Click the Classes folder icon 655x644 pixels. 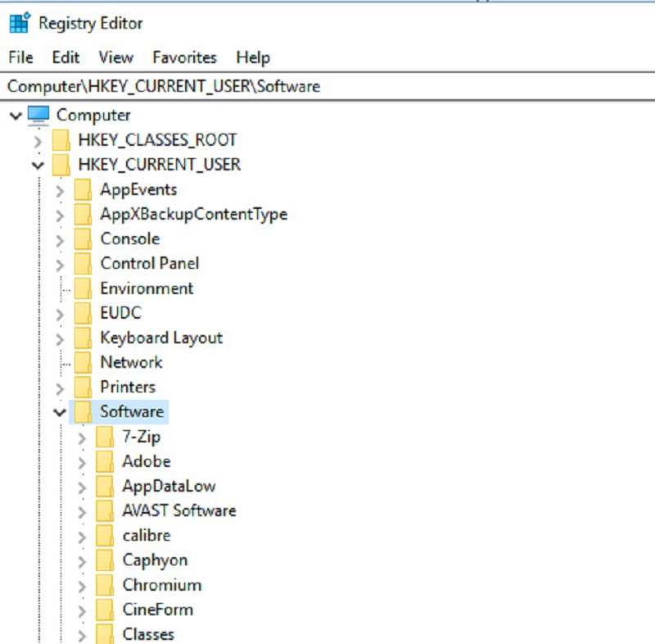click(x=105, y=634)
